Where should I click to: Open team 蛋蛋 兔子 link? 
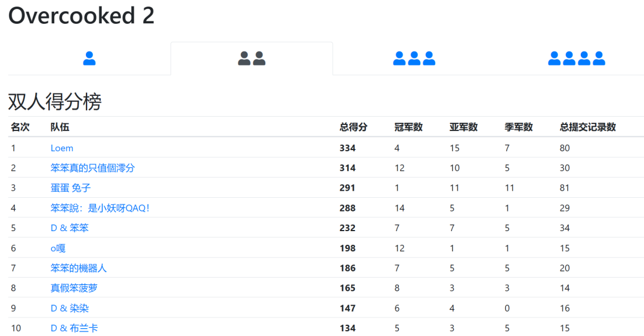click(70, 188)
